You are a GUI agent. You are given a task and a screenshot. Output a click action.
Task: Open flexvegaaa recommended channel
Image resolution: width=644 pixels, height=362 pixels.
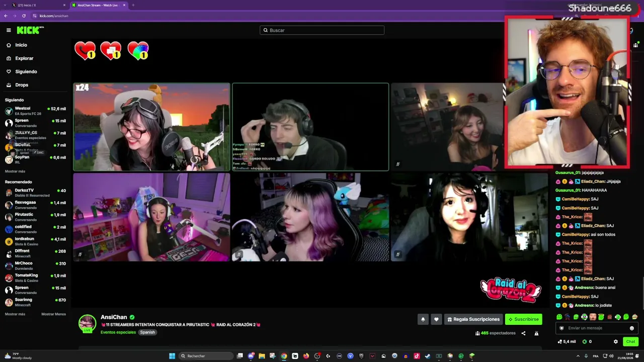click(x=35, y=205)
